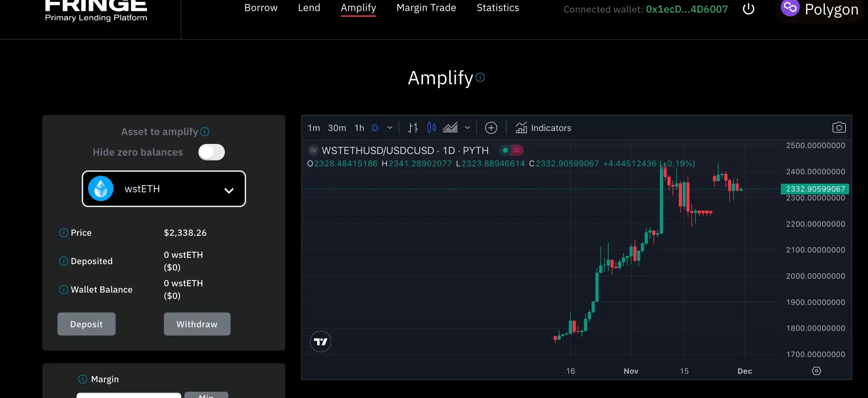Screen dimensions: 868x398
Task: Open chart settings gear near price axis
Action: [x=816, y=371]
